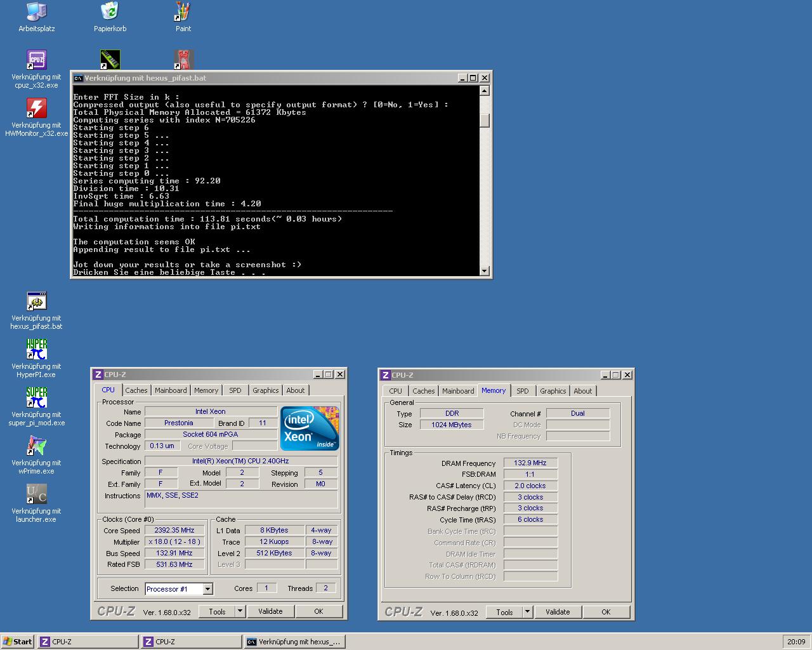Click OK in the processor CPU-Z window
812x650 pixels.
pos(318,611)
